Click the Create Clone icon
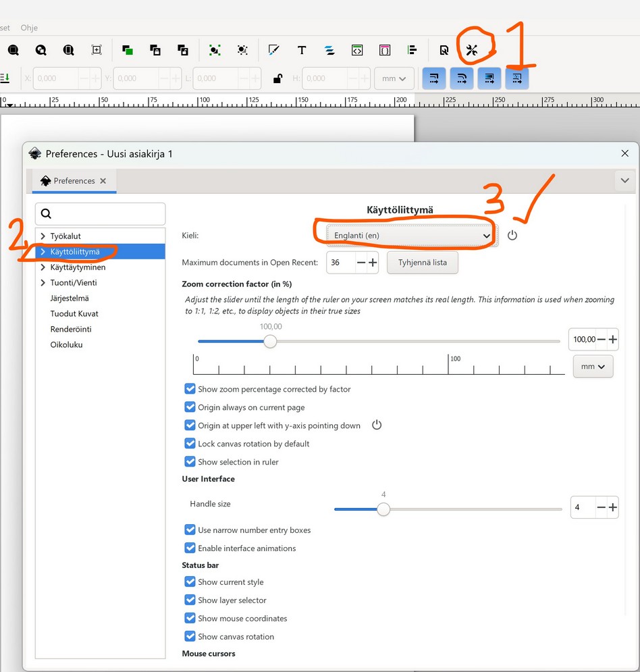The height and width of the screenshot is (672, 640). click(155, 50)
